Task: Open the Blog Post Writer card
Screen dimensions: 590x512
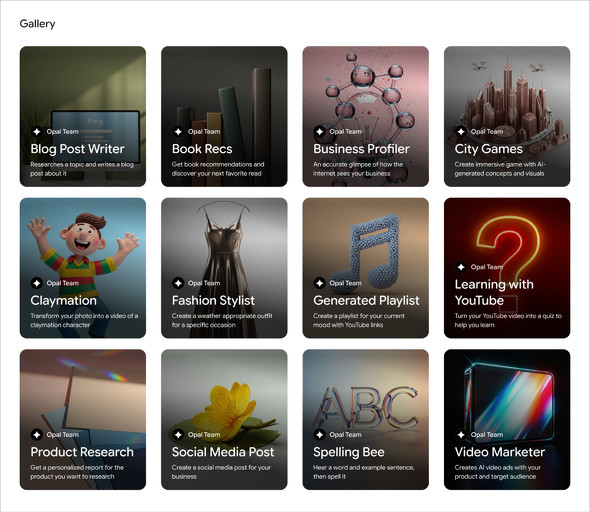Action: tap(83, 116)
